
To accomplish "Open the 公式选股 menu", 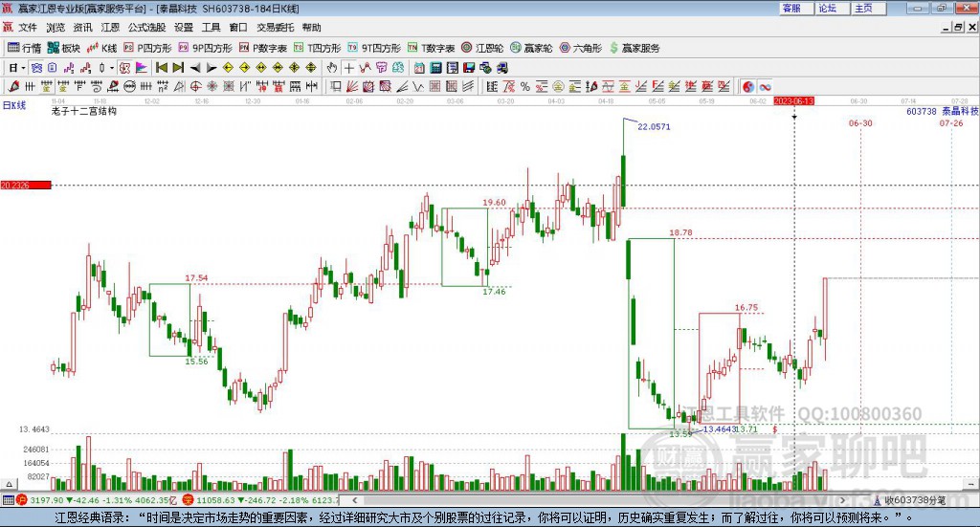I will [x=146, y=28].
